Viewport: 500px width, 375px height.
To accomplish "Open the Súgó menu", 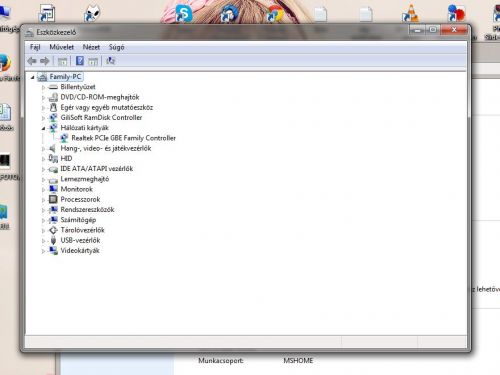I will click(x=117, y=47).
